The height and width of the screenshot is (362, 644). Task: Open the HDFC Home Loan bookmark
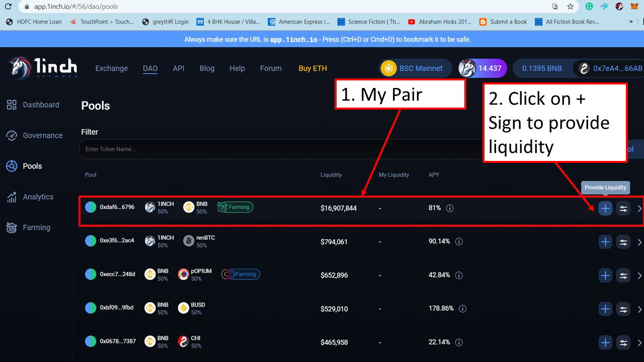click(x=34, y=22)
